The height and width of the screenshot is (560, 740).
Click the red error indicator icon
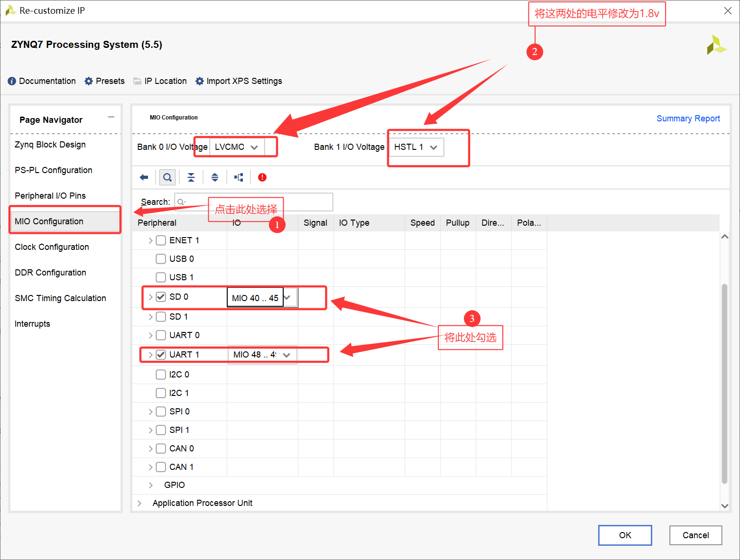[x=262, y=177]
